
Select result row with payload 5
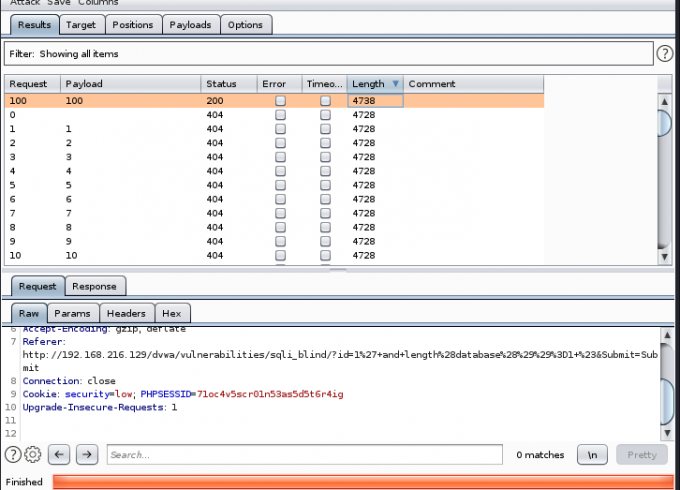click(x=274, y=185)
